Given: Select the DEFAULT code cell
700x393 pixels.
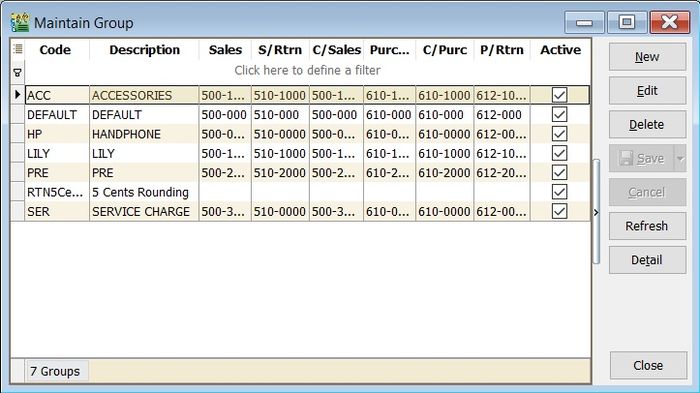Looking at the screenshot, I should tap(57, 115).
